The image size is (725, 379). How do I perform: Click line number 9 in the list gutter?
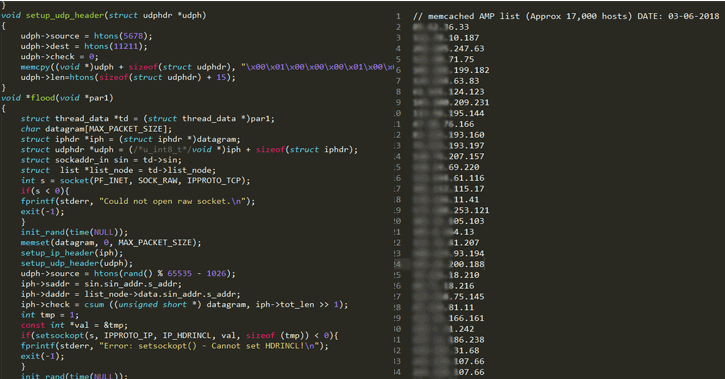point(398,103)
